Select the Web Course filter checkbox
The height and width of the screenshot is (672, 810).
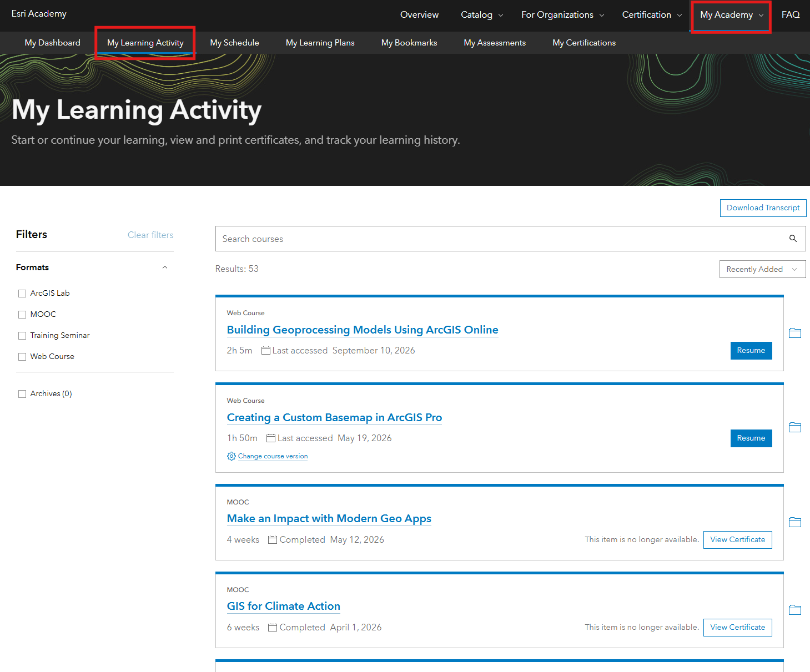pos(22,357)
